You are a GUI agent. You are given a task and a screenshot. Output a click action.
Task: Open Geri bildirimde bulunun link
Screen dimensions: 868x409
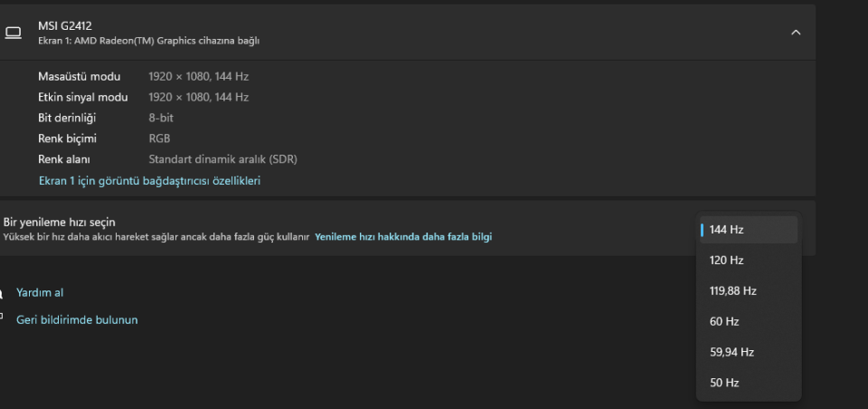(x=77, y=319)
